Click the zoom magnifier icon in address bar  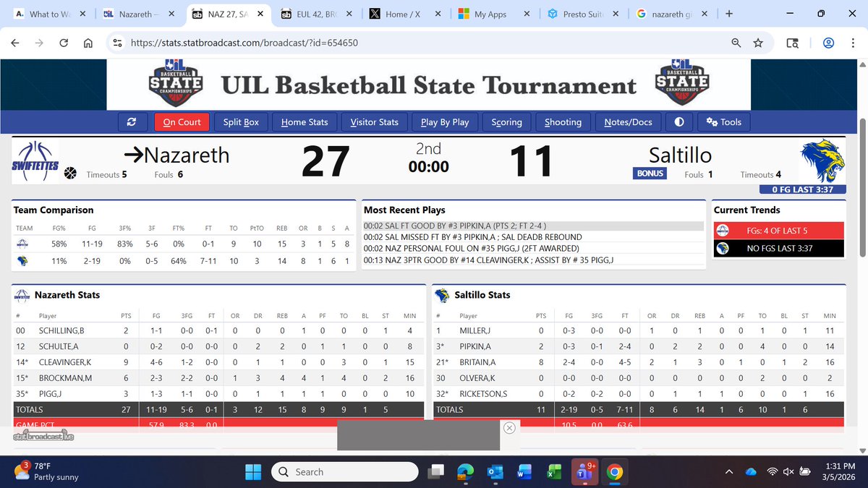(736, 43)
